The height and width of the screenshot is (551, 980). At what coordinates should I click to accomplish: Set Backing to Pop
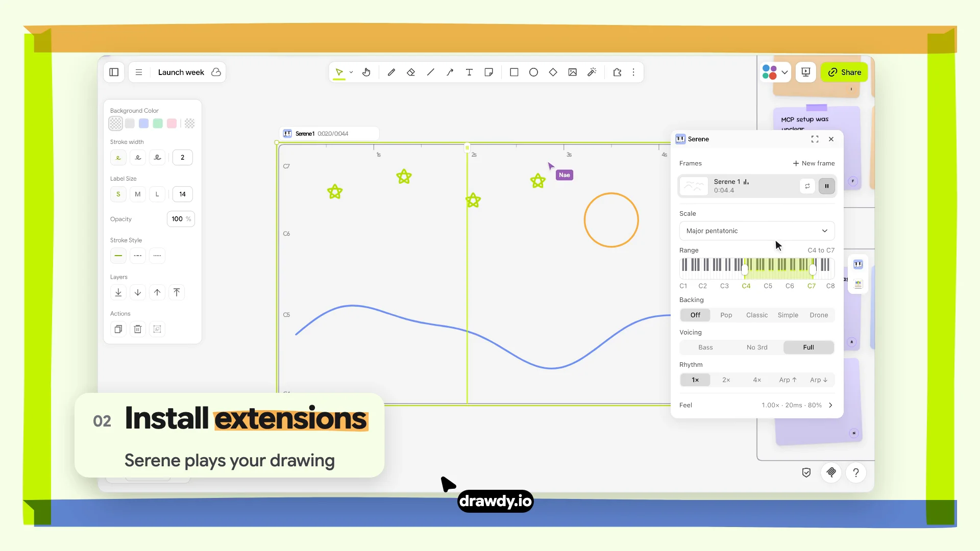tap(726, 315)
